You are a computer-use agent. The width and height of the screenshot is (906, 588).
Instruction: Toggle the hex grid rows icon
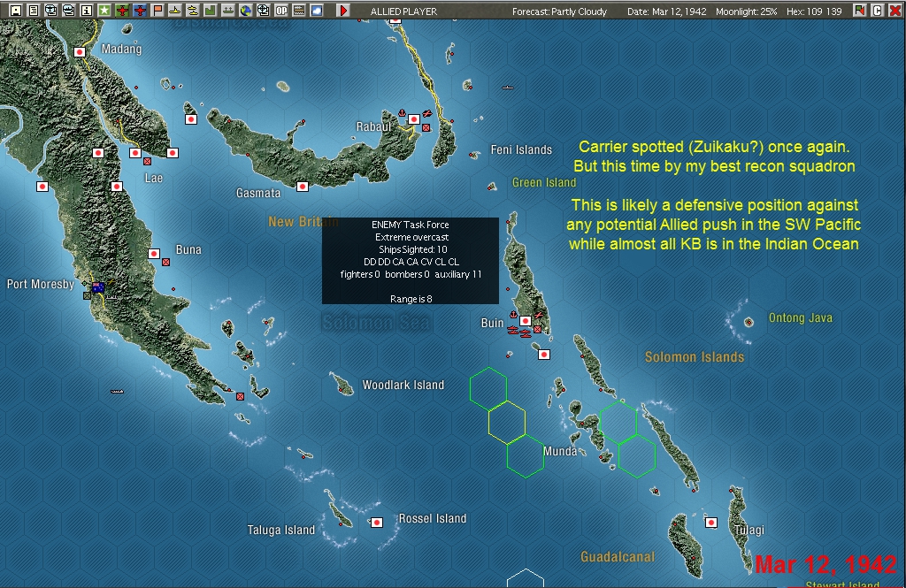[299, 11]
